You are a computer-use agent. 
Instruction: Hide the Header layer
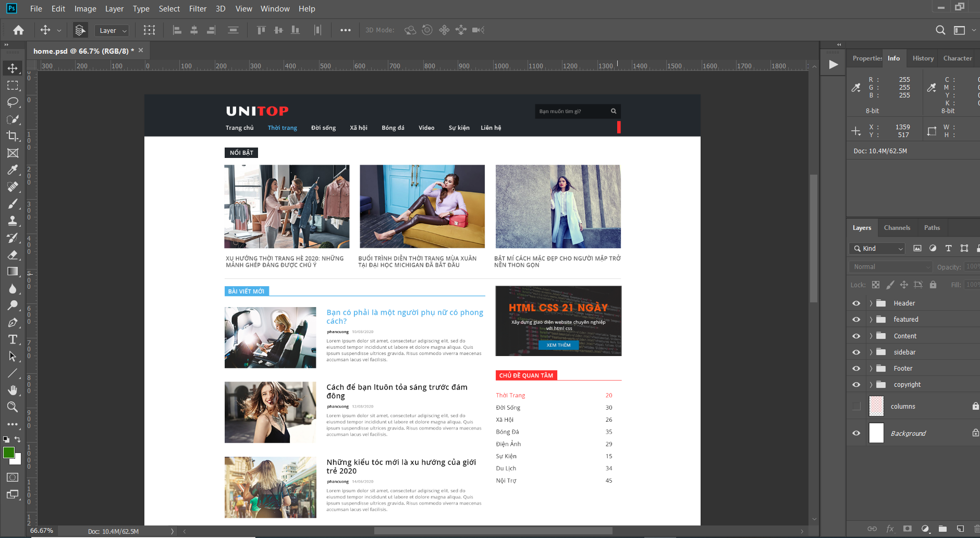(x=855, y=303)
